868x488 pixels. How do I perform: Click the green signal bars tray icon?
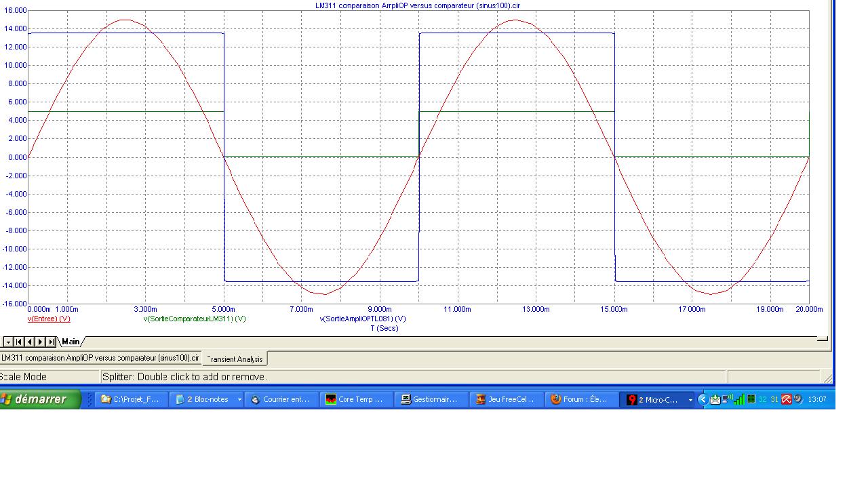pos(739,399)
